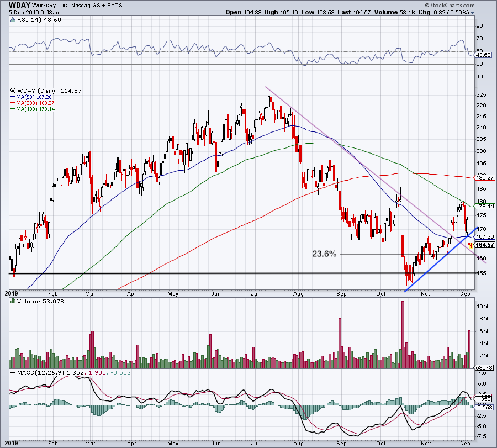Screen dimensions: 497x448
Task: Click the tallest October volume bar
Action: click(403, 335)
